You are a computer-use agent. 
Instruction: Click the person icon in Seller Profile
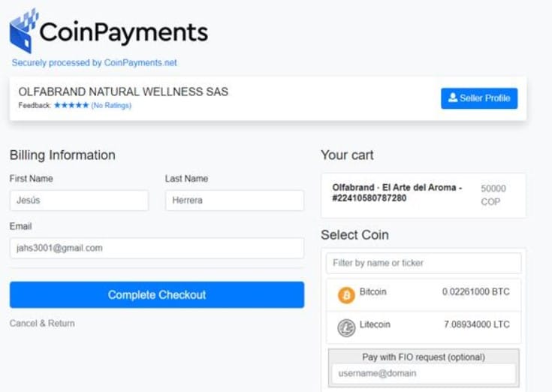click(x=452, y=98)
